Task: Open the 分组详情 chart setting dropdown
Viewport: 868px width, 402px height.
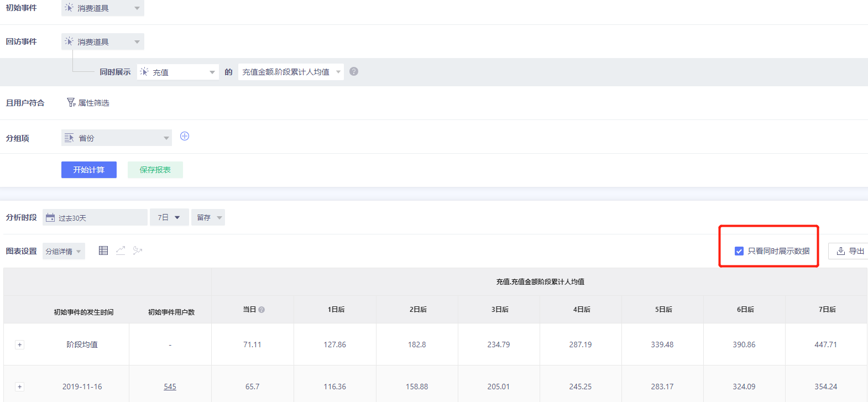Action: coord(64,251)
